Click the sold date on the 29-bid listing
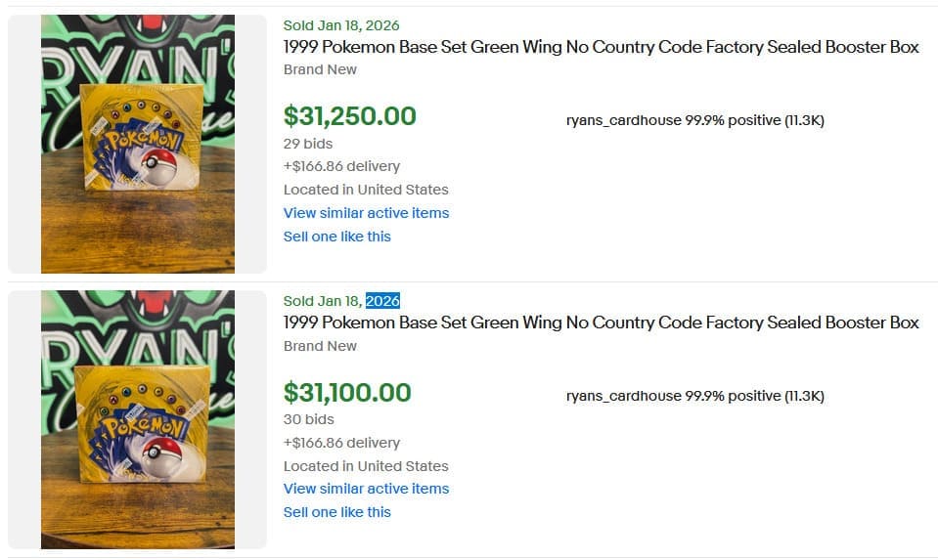 click(x=340, y=25)
